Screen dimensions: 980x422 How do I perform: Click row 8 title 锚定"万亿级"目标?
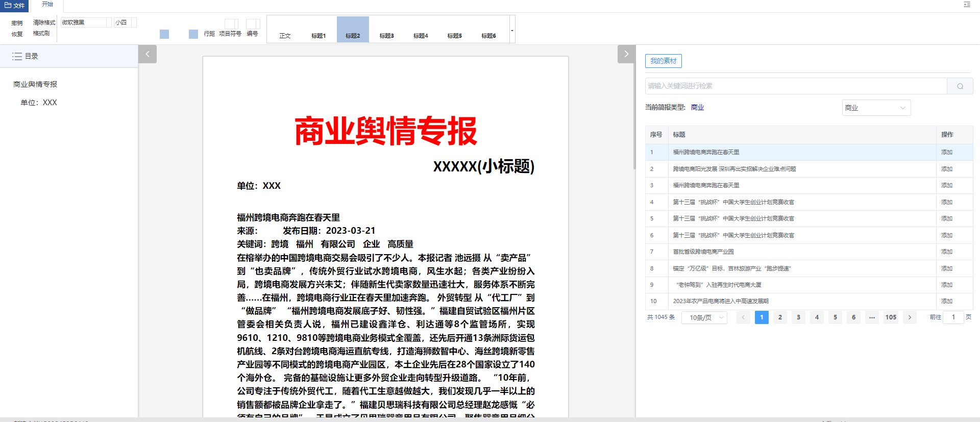tap(731, 268)
